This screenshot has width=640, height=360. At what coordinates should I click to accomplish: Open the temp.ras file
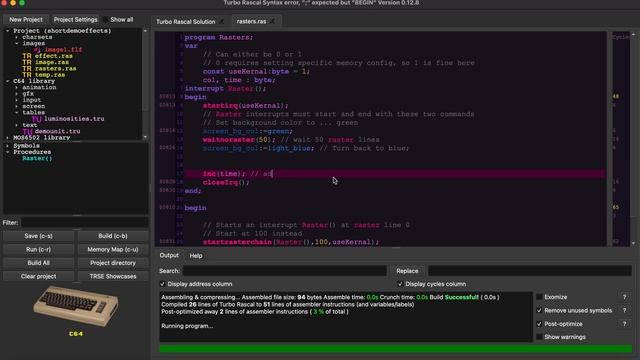click(50, 75)
